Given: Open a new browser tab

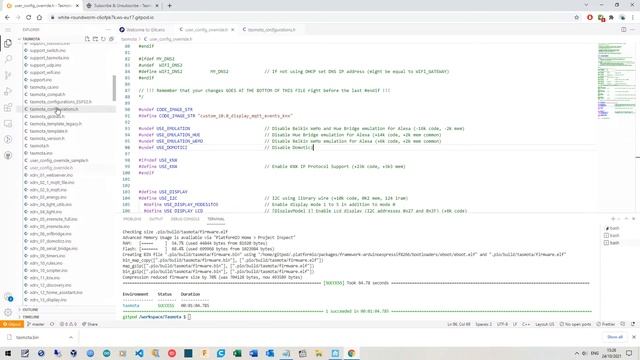Looking at the screenshot, I should 169,6.
